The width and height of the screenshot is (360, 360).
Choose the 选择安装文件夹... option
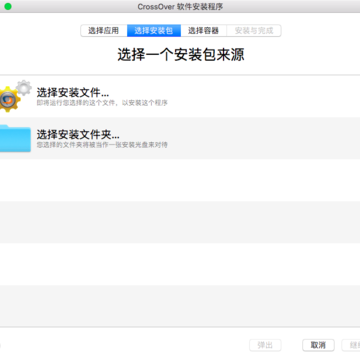pyautogui.click(x=180, y=138)
